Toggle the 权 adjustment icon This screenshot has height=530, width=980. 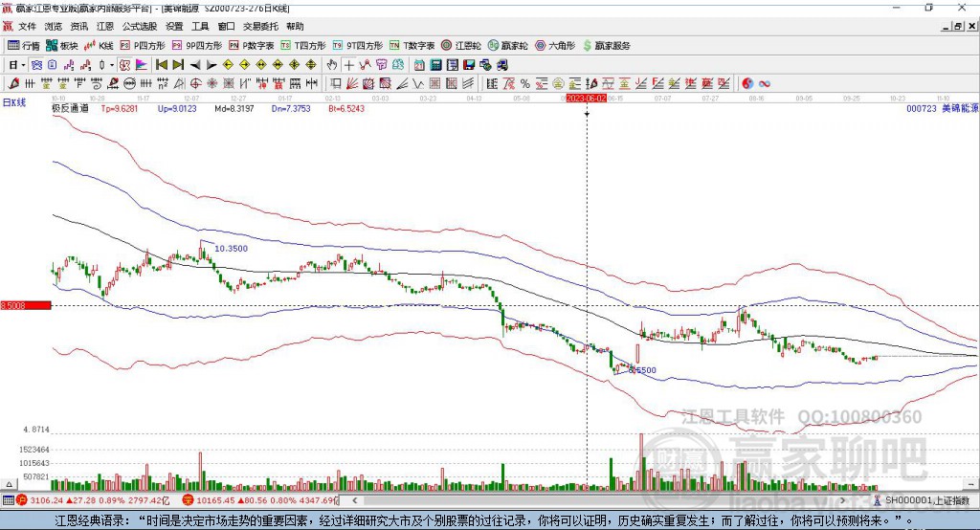124,65
